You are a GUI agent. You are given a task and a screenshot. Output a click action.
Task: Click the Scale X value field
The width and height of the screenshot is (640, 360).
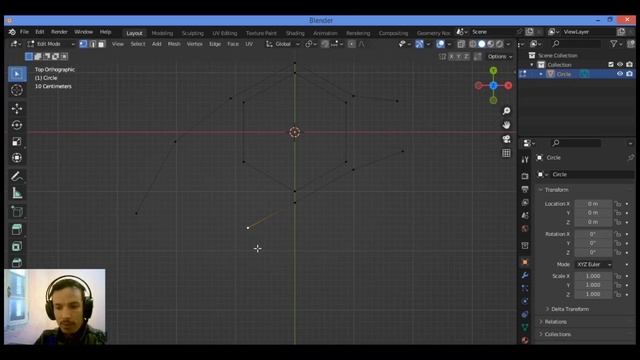pyautogui.click(x=593, y=276)
